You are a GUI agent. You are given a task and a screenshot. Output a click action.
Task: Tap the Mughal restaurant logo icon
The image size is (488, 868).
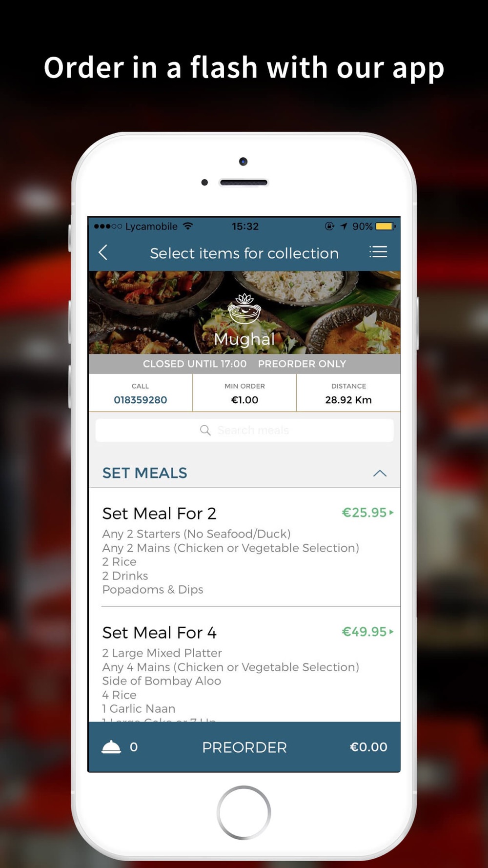click(244, 309)
